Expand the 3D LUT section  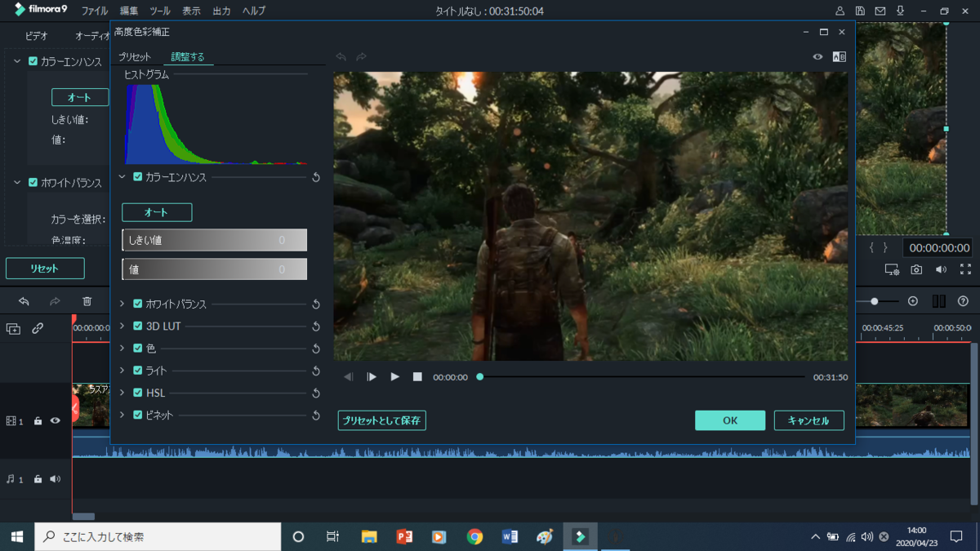[x=122, y=326]
